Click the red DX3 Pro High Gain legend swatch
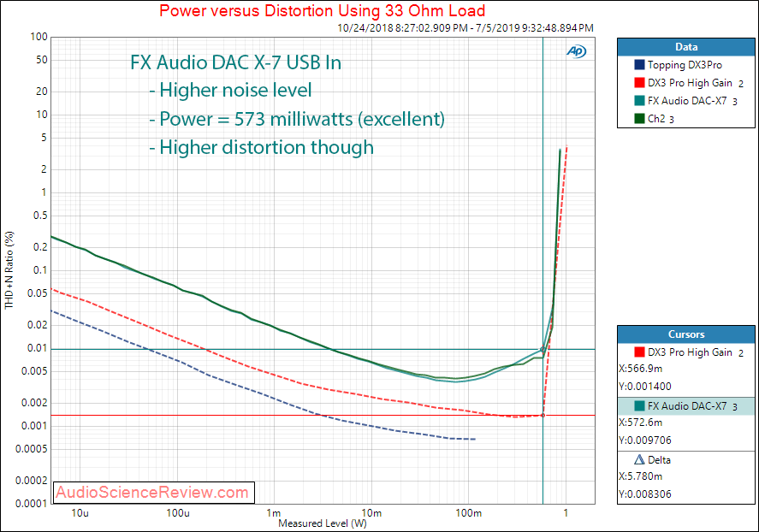Screen dimensions: 759x532 [639, 83]
